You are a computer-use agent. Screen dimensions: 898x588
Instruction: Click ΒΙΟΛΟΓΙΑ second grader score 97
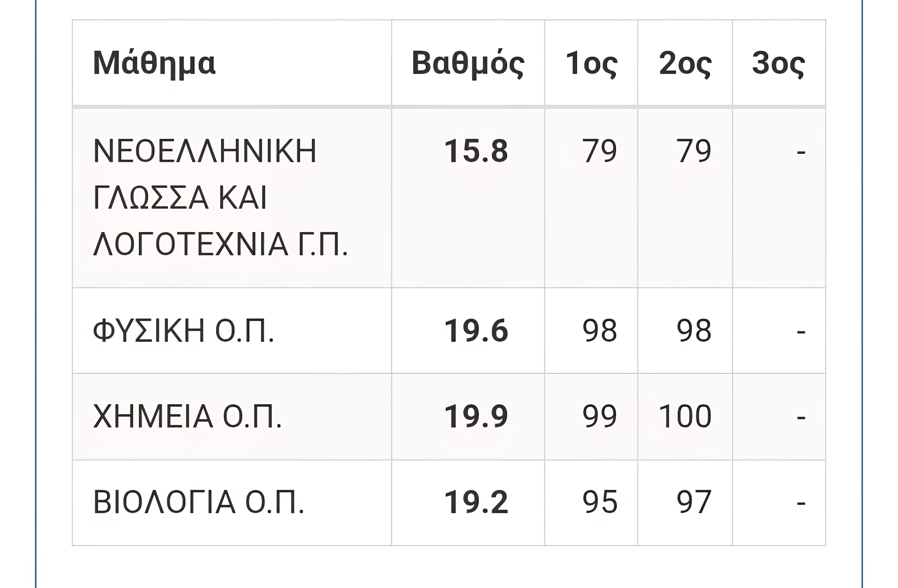point(693,502)
